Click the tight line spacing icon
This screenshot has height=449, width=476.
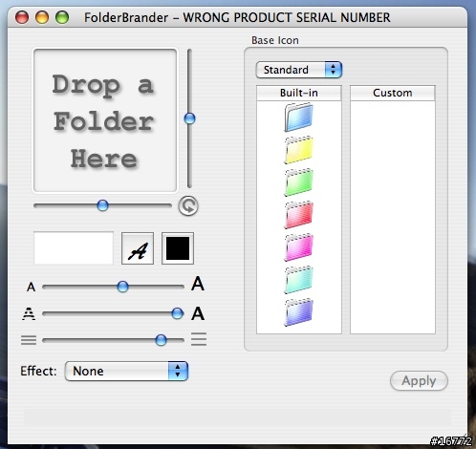coord(29,340)
